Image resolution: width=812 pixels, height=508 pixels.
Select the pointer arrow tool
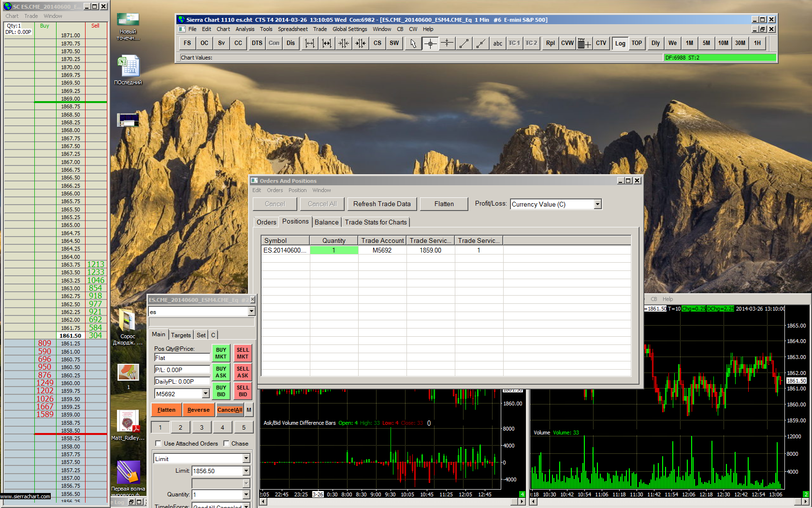pos(413,43)
